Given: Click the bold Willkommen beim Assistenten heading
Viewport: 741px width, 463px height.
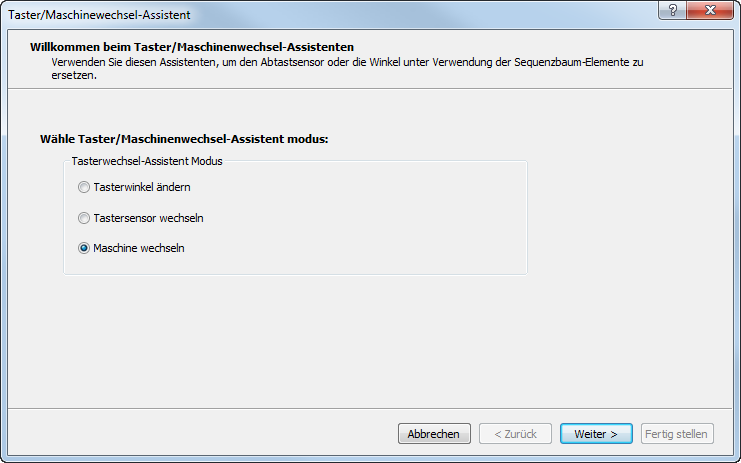Looking at the screenshot, I should [192, 46].
